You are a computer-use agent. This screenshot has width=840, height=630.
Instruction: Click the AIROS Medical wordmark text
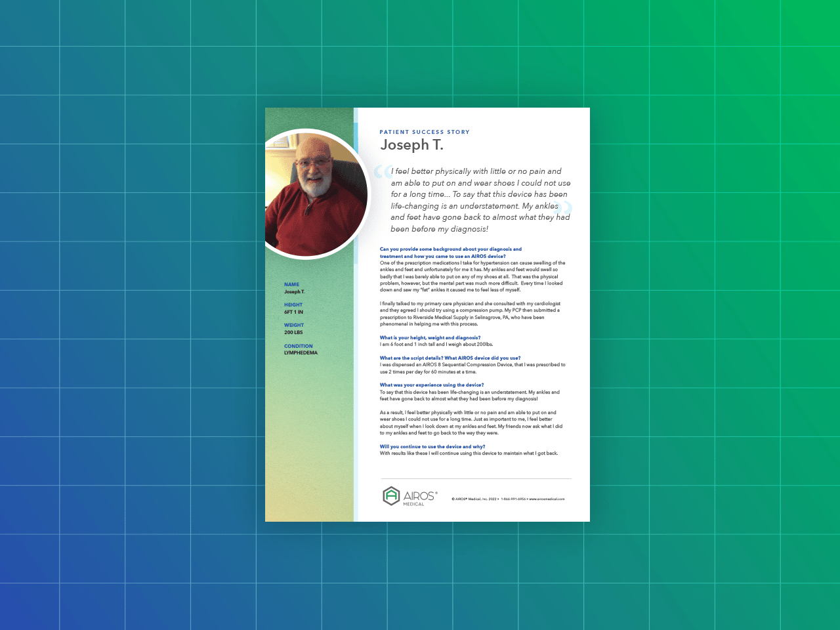pos(419,497)
